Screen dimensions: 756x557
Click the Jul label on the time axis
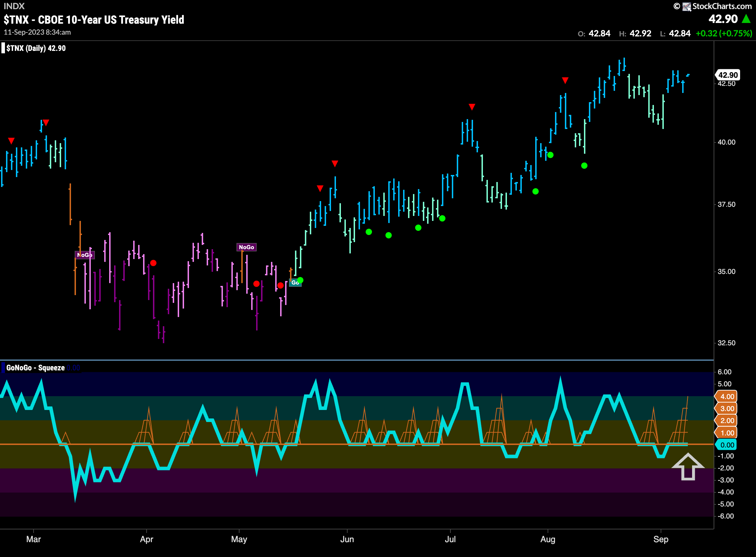pyautogui.click(x=450, y=539)
